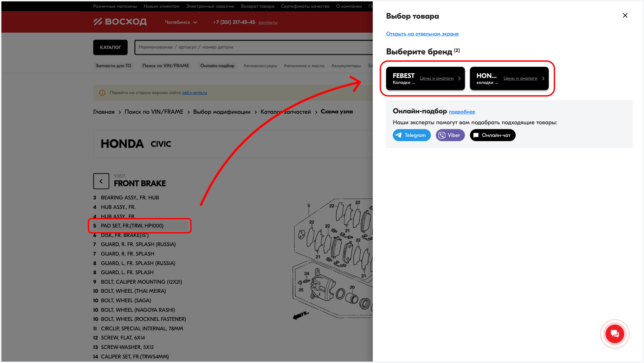Go to Выбор модификации breadcrumb
644x363 pixels.
click(222, 112)
